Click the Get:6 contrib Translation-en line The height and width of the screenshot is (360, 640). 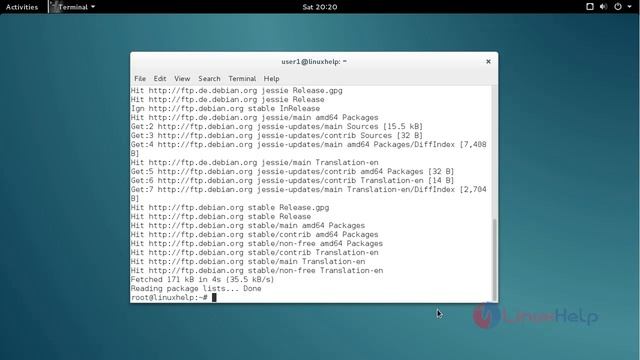coord(292,180)
